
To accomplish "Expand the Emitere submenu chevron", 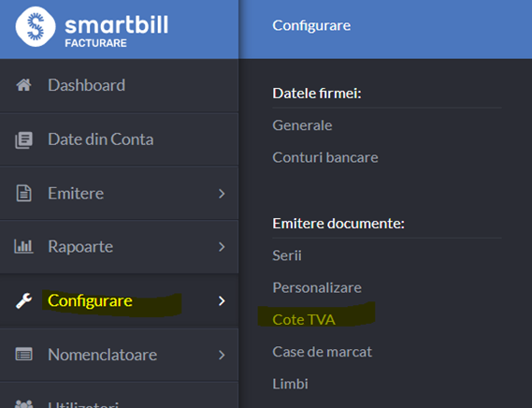I will click(222, 194).
